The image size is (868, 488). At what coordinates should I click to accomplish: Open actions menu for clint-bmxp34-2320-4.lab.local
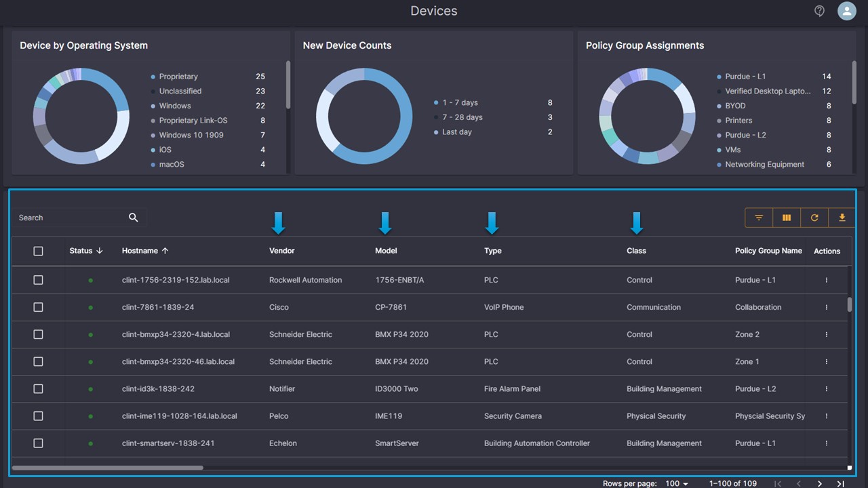click(x=826, y=334)
